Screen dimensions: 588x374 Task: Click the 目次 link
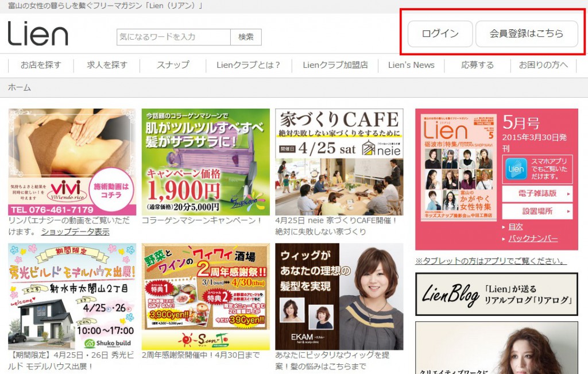point(515,227)
